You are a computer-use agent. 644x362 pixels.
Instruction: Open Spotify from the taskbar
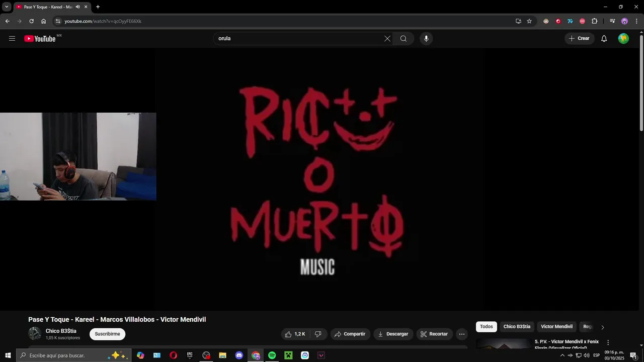pos(272,355)
